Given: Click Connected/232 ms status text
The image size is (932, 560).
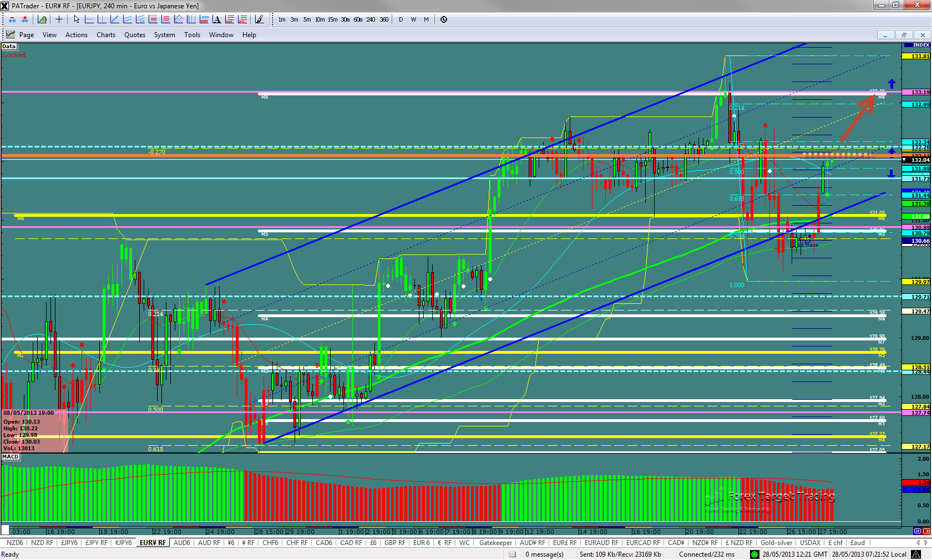Looking at the screenshot, I should pos(707,554).
